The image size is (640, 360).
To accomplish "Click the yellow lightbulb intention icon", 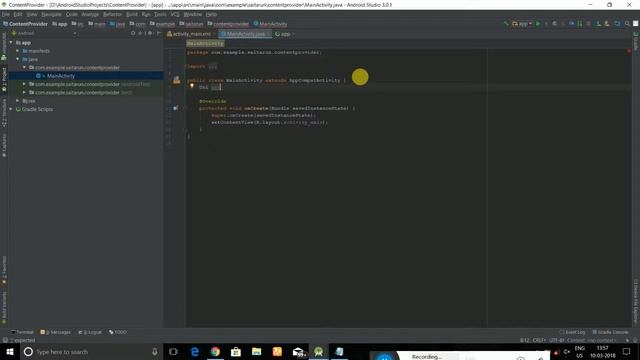I will tap(191, 86).
